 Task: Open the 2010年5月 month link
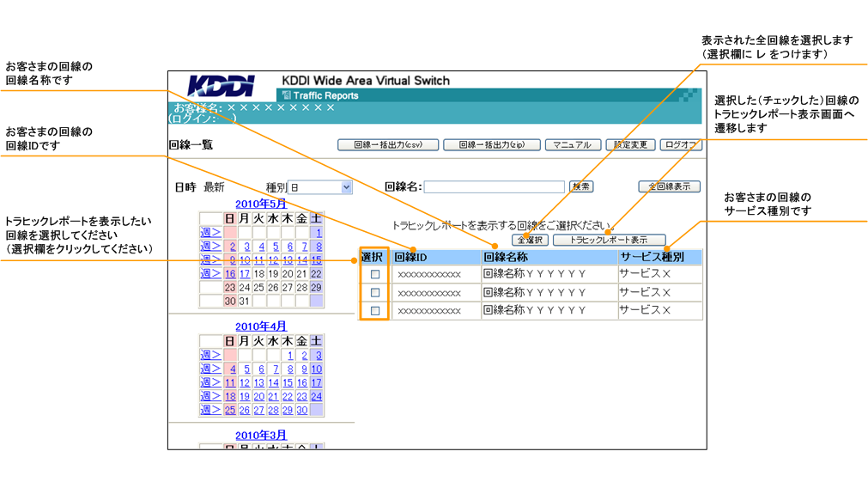pyautogui.click(x=261, y=204)
